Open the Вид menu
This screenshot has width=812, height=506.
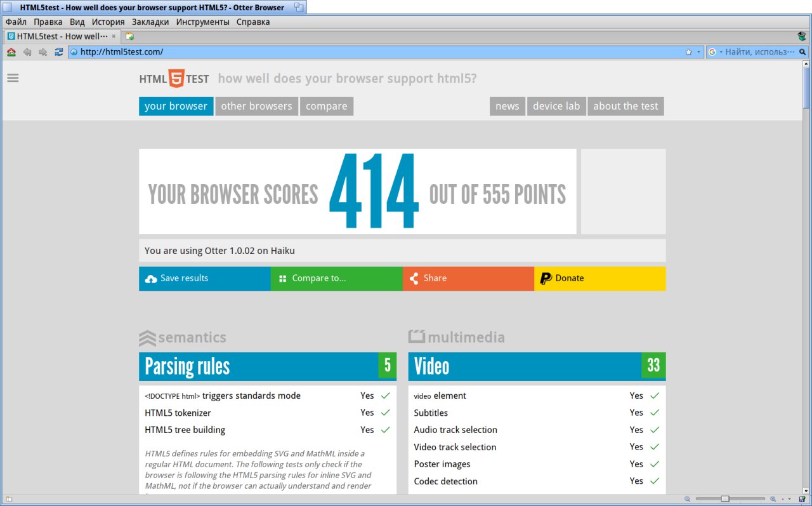77,22
